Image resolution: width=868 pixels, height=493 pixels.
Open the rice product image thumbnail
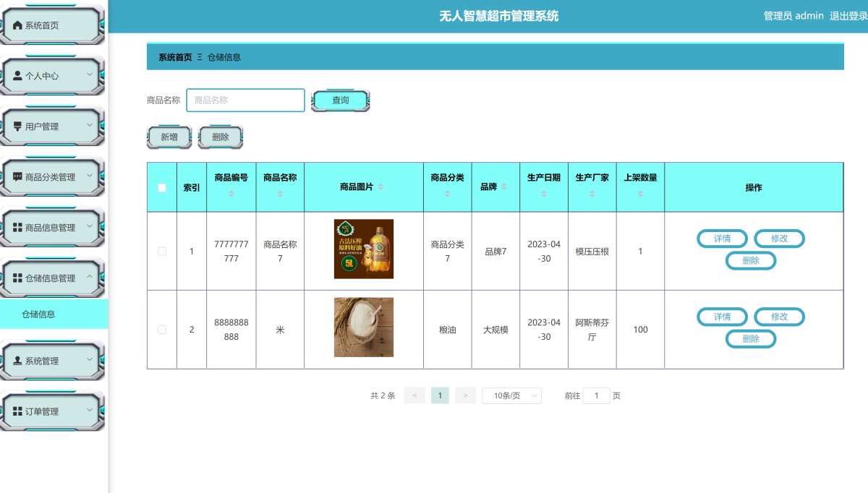point(364,327)
